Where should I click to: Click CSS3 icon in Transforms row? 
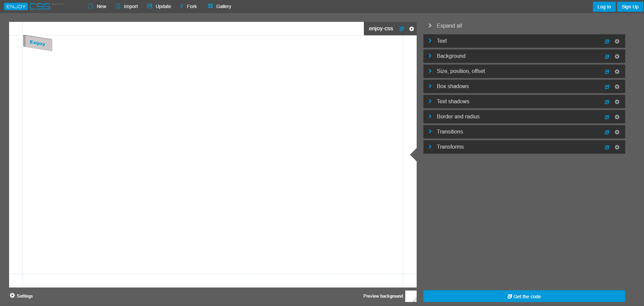(607, 147)
